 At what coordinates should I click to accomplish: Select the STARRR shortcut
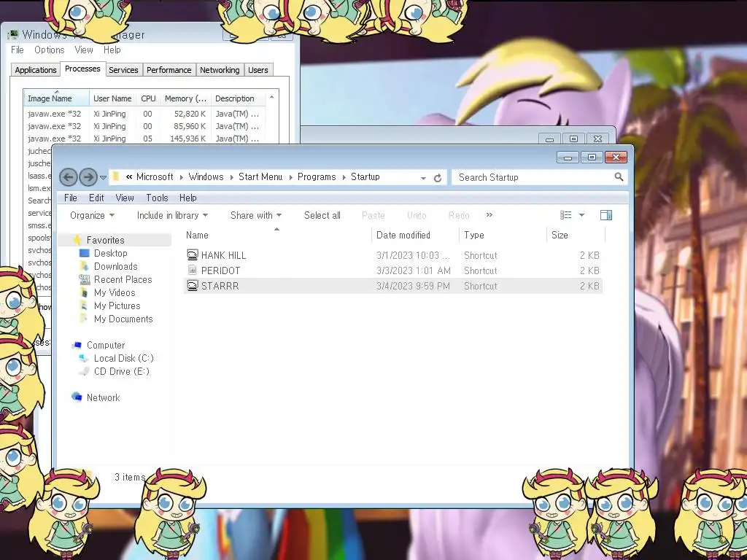pos(393,286)
